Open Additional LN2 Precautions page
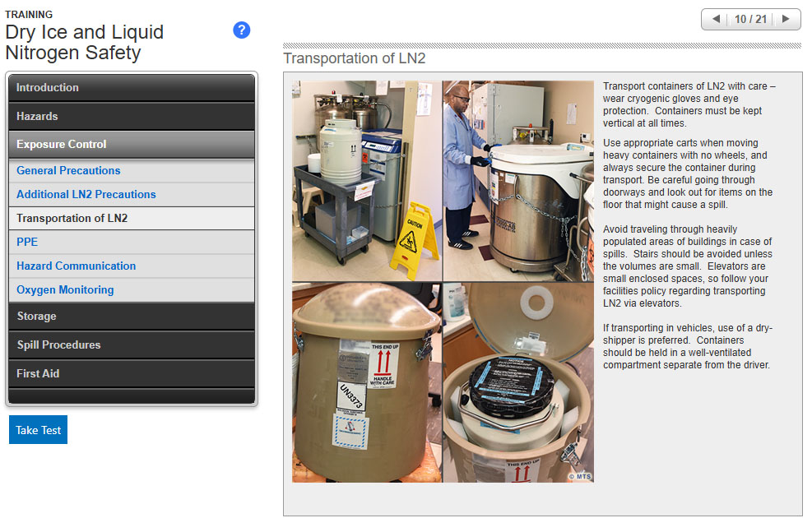Image resolution: width=812 pixels, height=518 pixels. [x=86, y=195]
